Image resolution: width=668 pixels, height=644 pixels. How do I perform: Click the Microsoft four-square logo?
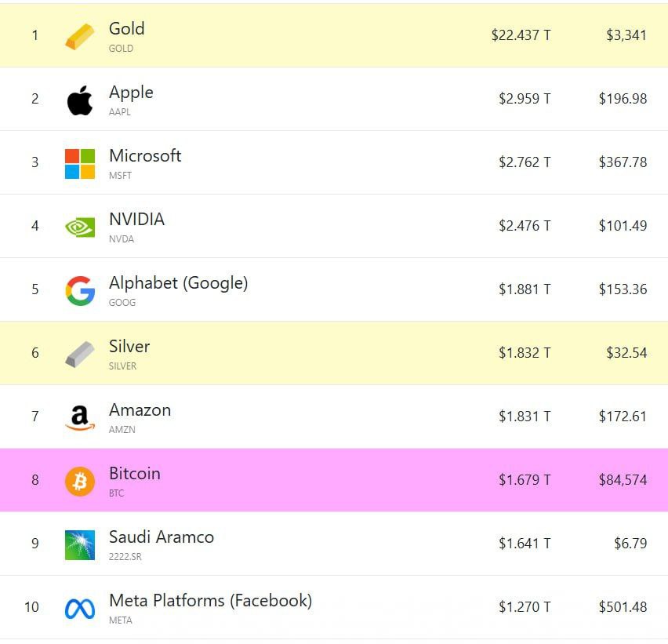[79, 163]
